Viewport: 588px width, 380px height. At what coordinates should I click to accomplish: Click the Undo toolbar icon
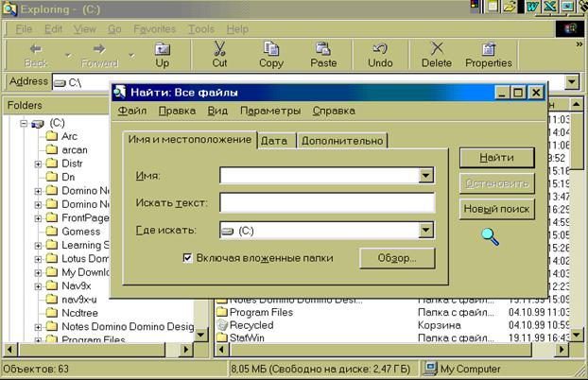click(380, 49)
